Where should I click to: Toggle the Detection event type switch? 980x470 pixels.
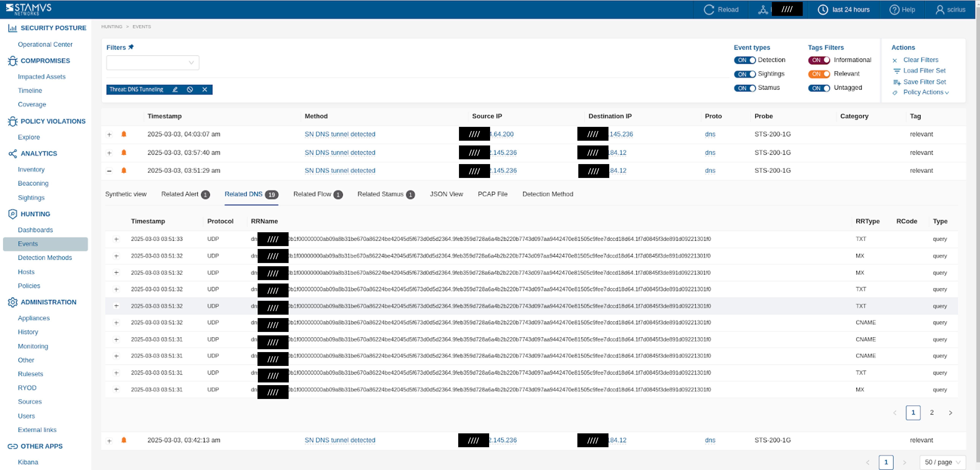[x=745, y=60]
